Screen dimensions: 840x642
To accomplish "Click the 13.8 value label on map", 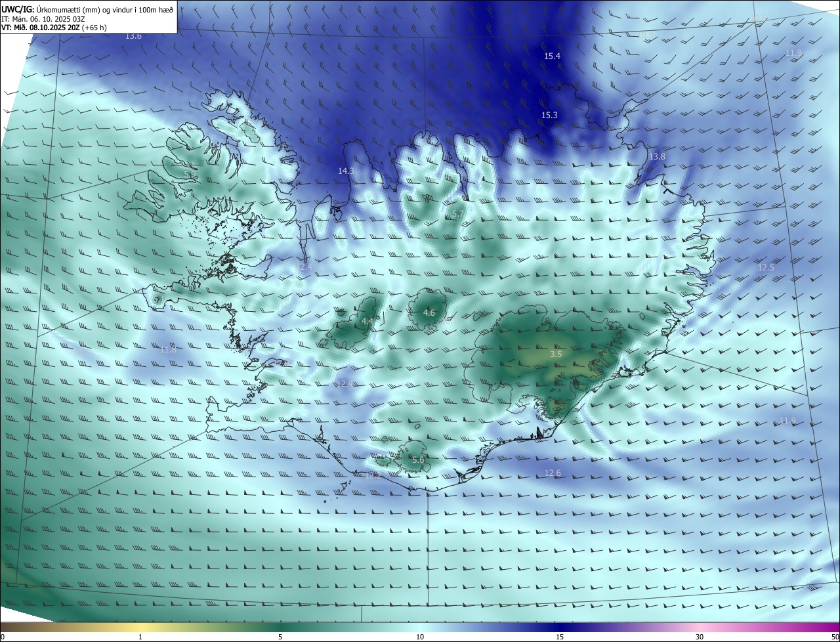I will [657, 157].
